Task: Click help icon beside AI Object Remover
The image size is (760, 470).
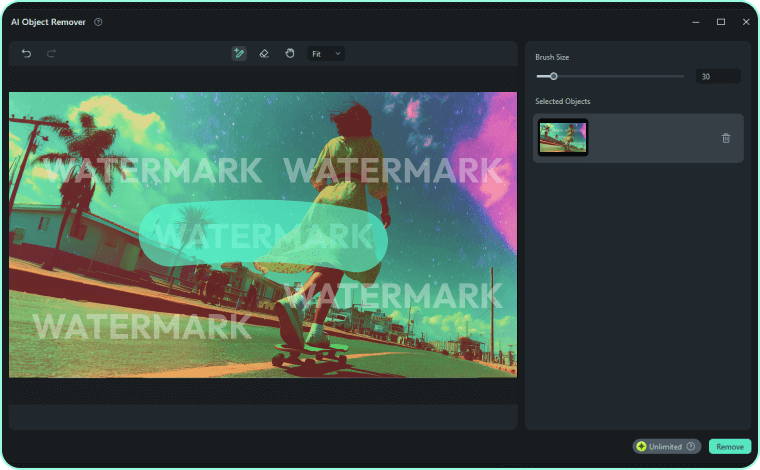Action: (x=98, y=21)
